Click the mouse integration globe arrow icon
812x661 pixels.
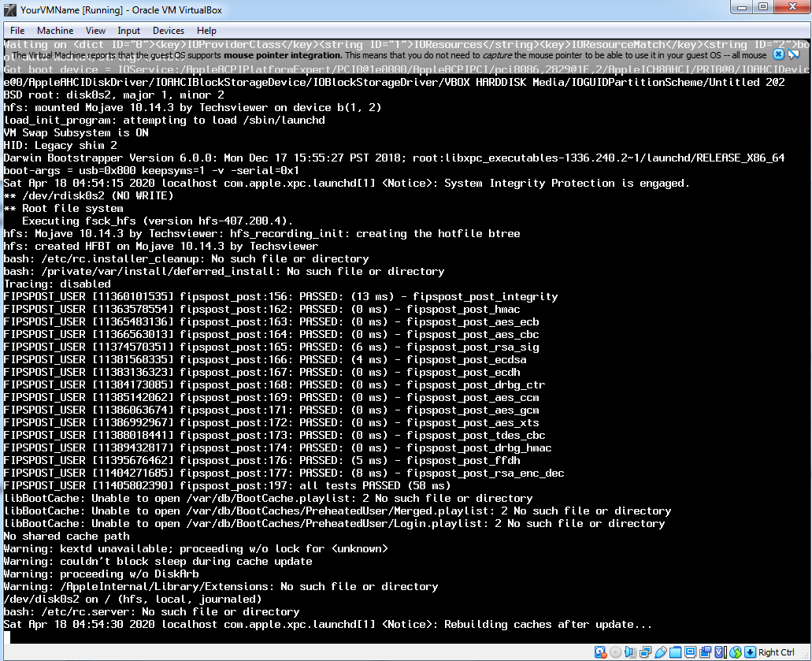tap(736, 652)
